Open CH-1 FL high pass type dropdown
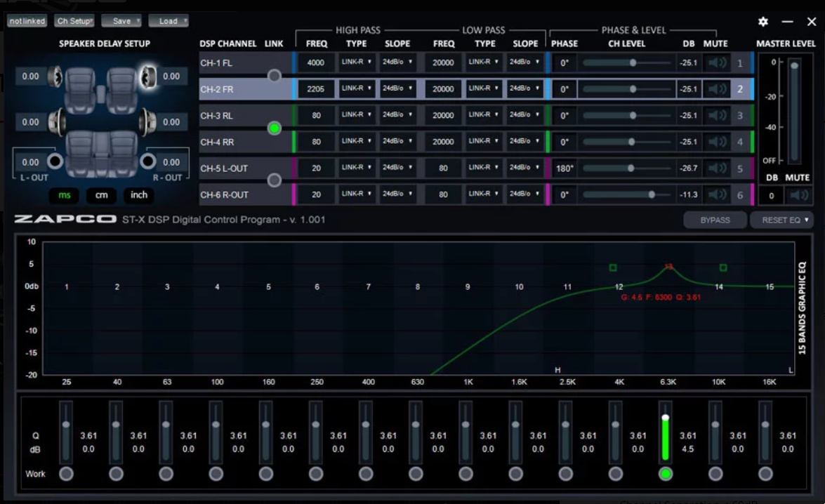This screenshot has width=825, height=504. [357, 62]
